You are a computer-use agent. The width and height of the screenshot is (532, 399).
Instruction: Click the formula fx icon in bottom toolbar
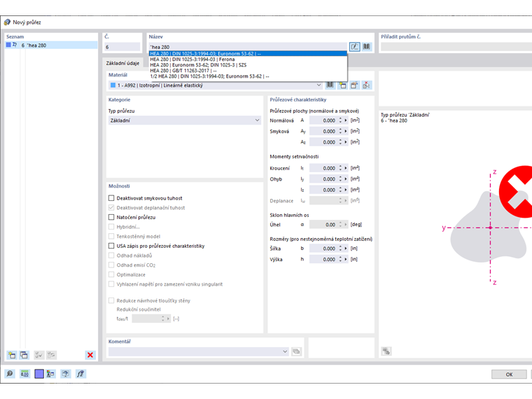click(x=80, y=374)
